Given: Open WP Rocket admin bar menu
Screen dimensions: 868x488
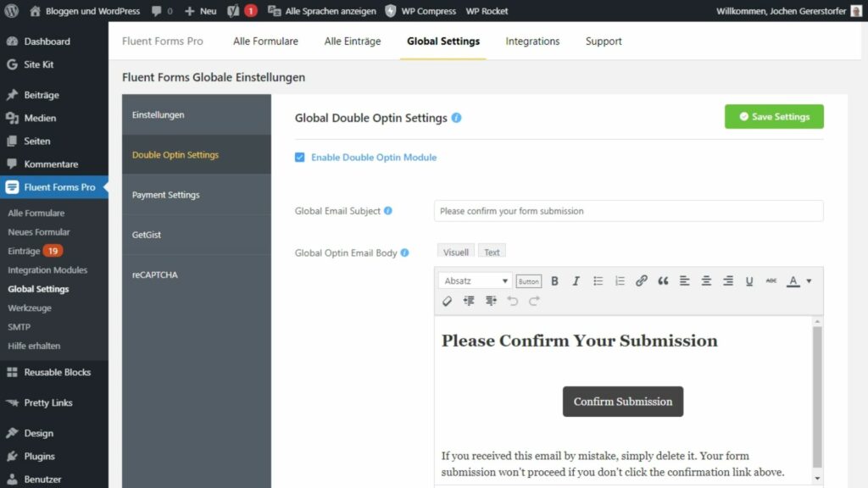Looking at the screenshot, I should (x=487, y=10).
